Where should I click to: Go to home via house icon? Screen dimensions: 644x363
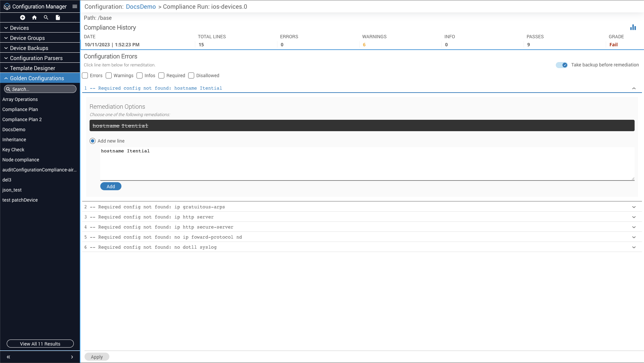(34, 17)
